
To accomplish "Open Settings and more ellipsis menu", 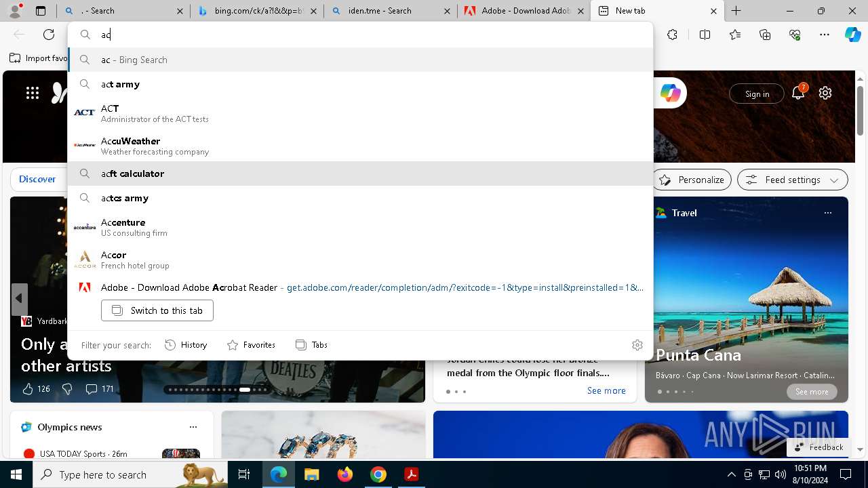I will pyautogui.click(x=825, y=35).
